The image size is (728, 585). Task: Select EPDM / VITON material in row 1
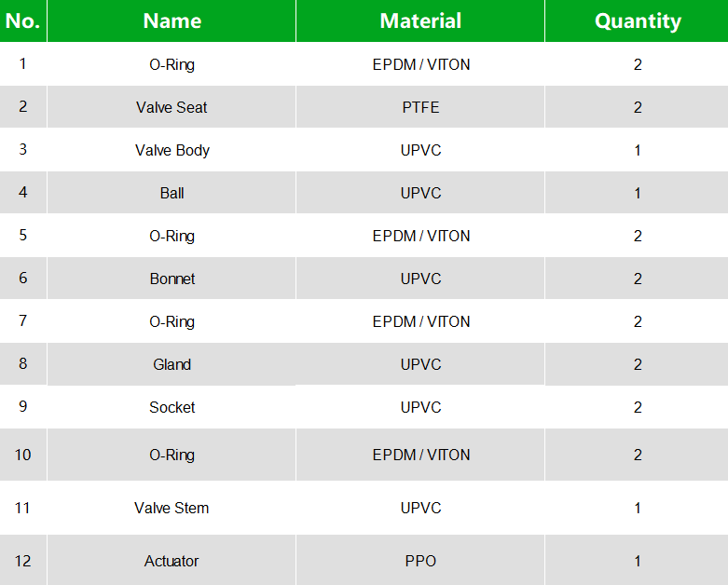[x=420, y=64]
